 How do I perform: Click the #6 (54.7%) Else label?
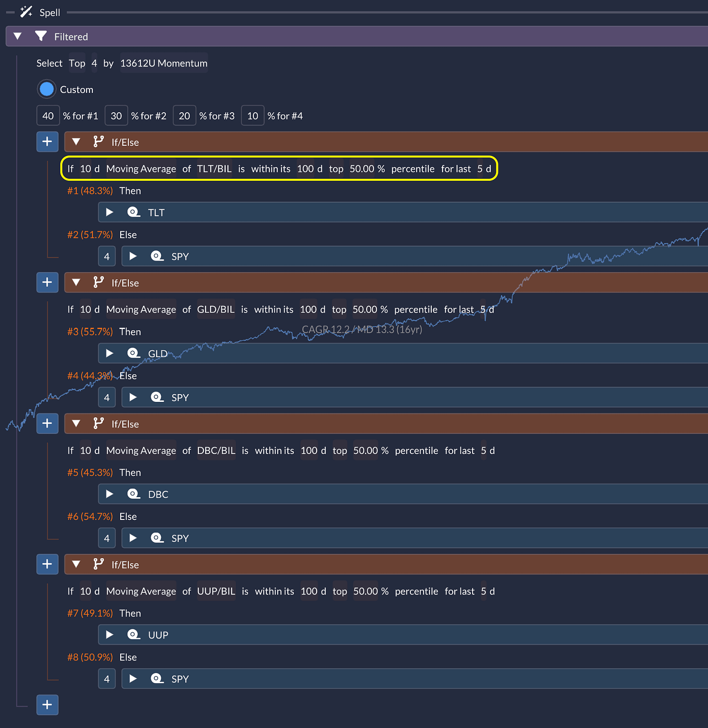(102, 516)
